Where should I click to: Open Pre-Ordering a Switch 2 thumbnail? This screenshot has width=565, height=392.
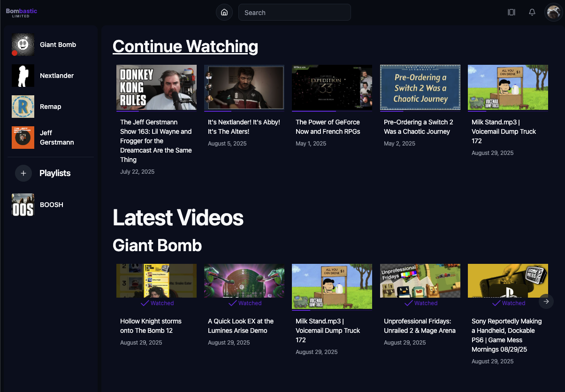coord(420,87)
